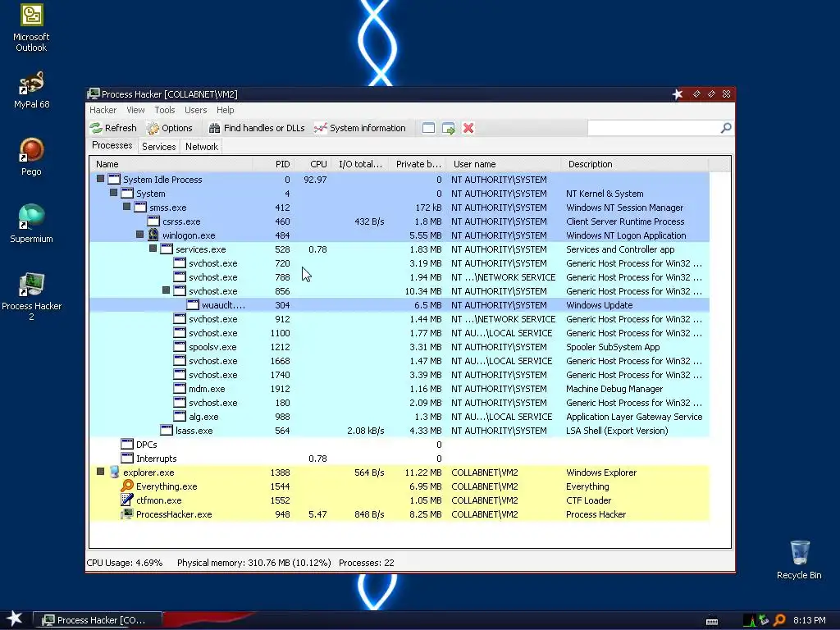Select the wuauclt process row

[x=399, y=305]
